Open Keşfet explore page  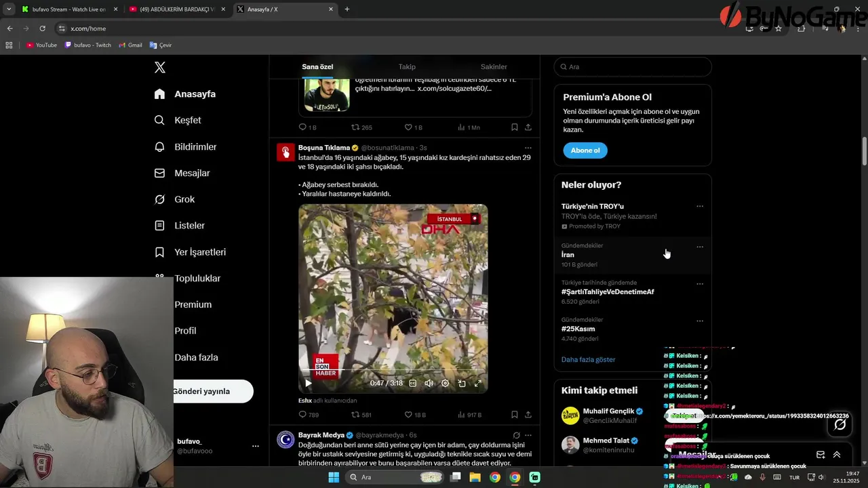[178, 120]
